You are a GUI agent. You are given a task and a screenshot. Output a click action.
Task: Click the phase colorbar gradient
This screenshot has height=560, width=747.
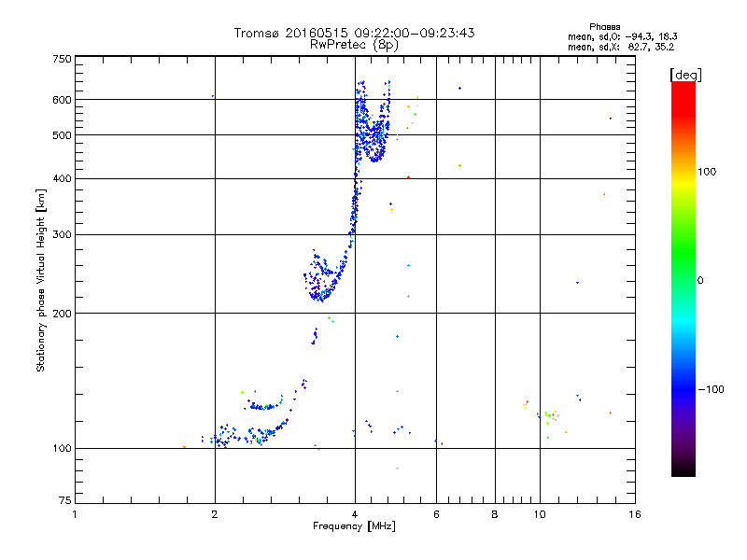tap(684, 278)
